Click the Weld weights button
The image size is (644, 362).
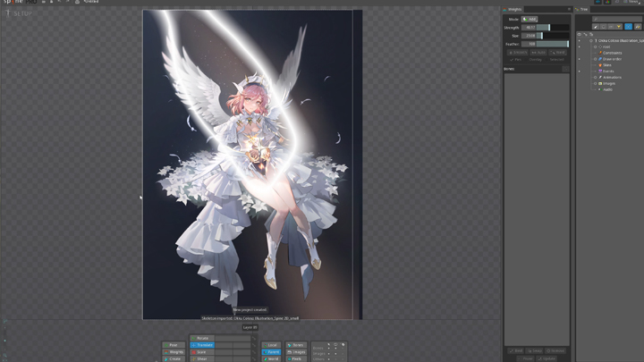tap(558, 53)
